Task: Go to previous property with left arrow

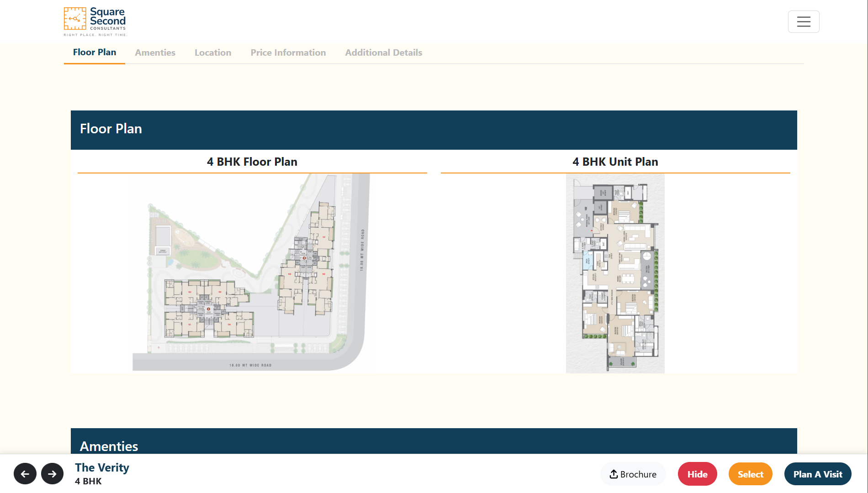Action: pos(25,474)
